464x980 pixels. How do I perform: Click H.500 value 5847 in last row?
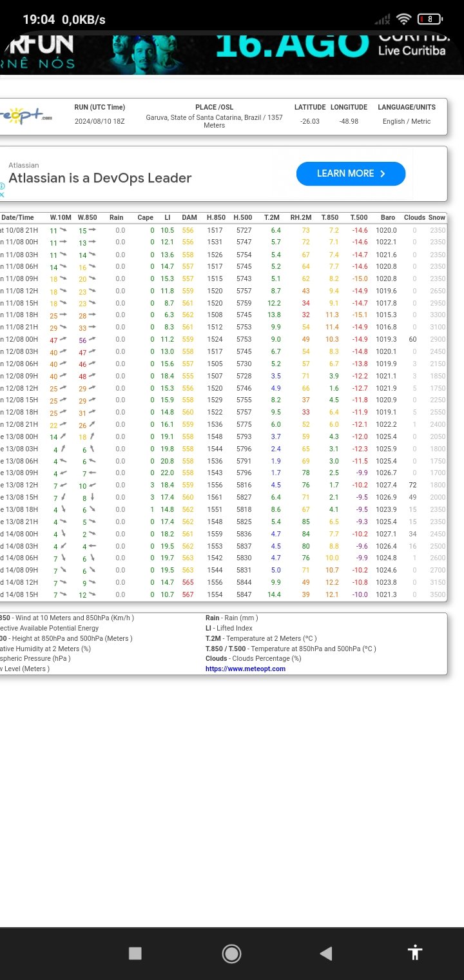[x=244, y=594]
